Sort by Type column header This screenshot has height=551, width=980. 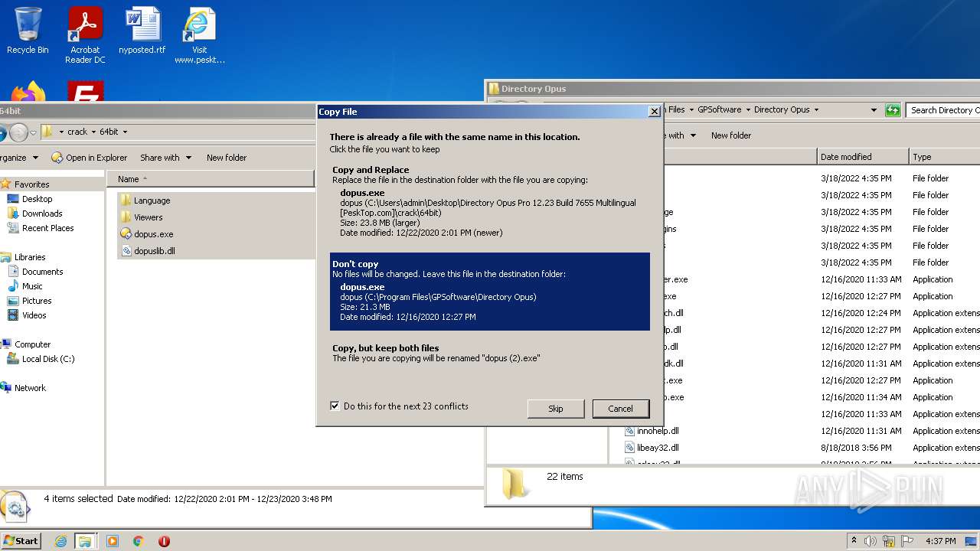(x=945, y=157)
